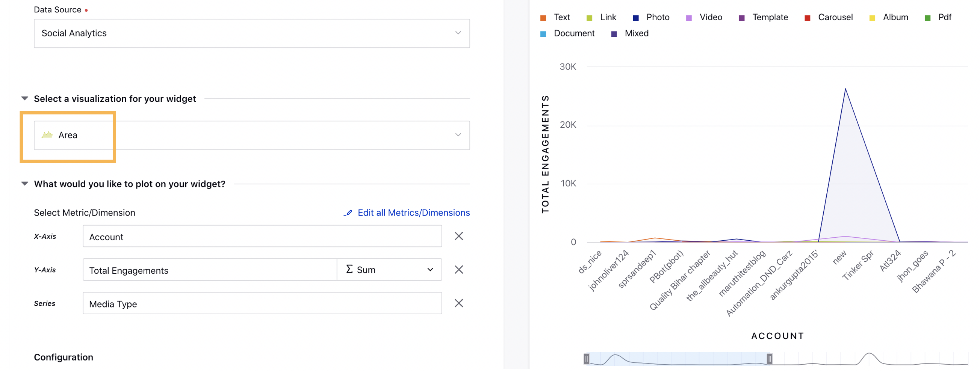Click the right handle of chart range slider
This screenshot has width=980, height=371.
pos(769,359)
